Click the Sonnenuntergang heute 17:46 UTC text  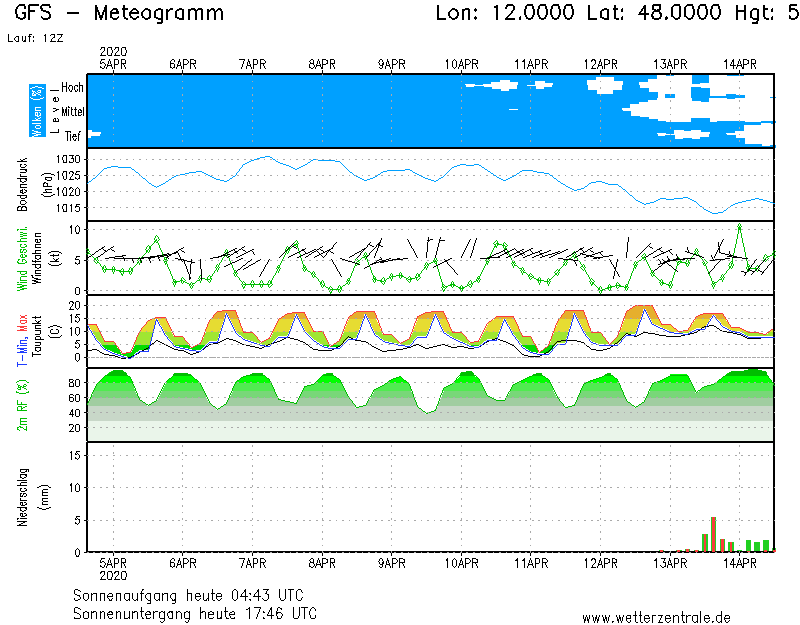[x=195, y=612]
